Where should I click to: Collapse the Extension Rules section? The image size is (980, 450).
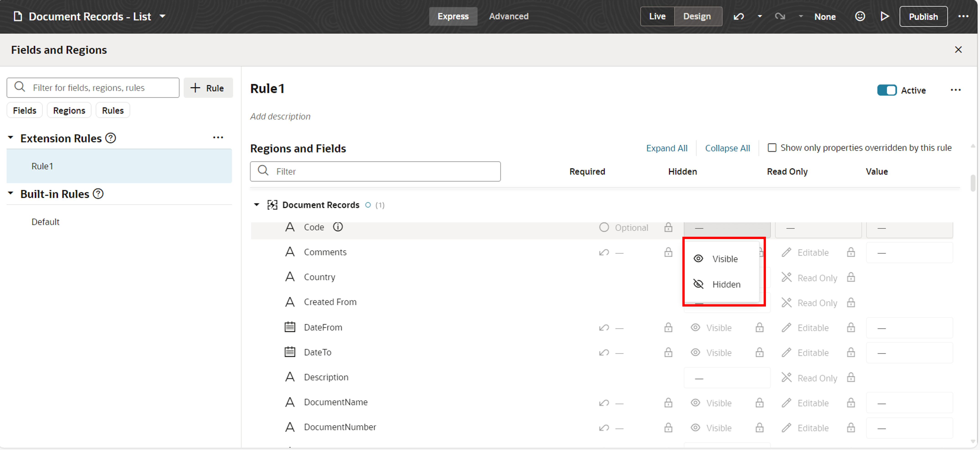tap(11, 138)
